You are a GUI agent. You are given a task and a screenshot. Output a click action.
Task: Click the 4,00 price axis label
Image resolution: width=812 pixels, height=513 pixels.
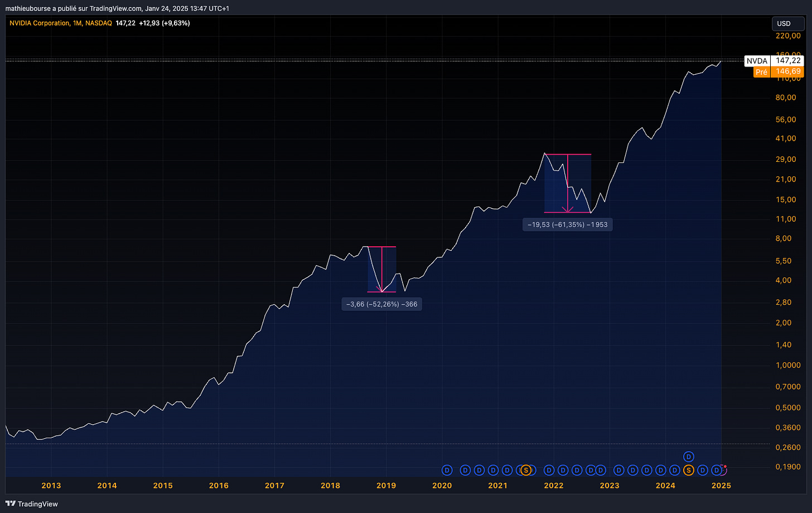(x=784, y=280)
